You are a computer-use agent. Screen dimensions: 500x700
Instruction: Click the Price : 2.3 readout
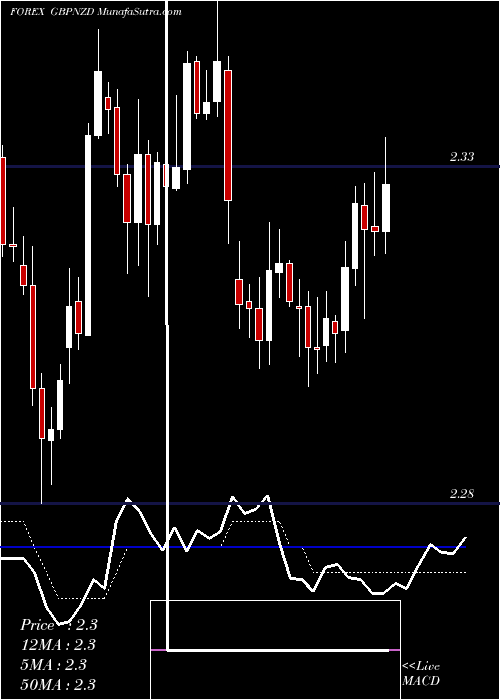pos(59,625)
